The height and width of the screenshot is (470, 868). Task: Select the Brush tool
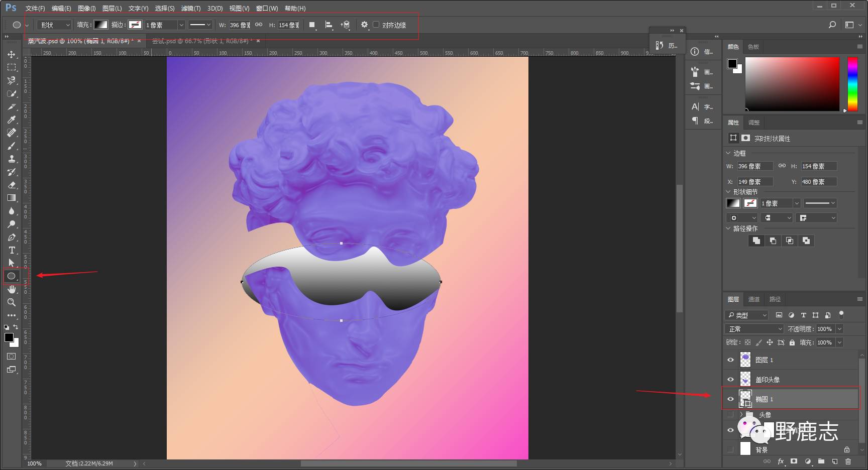[x=11, y=146]
